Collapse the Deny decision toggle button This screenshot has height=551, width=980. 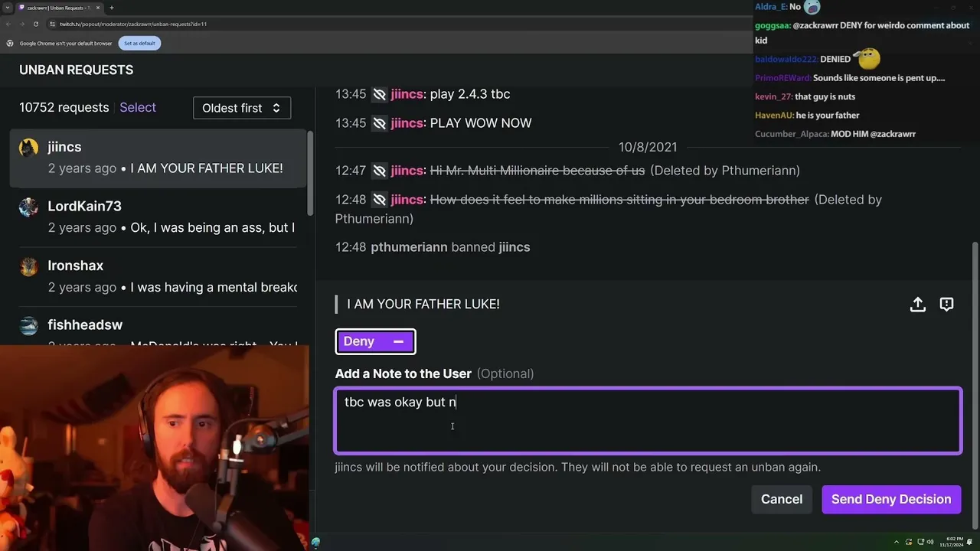[375, 341]
